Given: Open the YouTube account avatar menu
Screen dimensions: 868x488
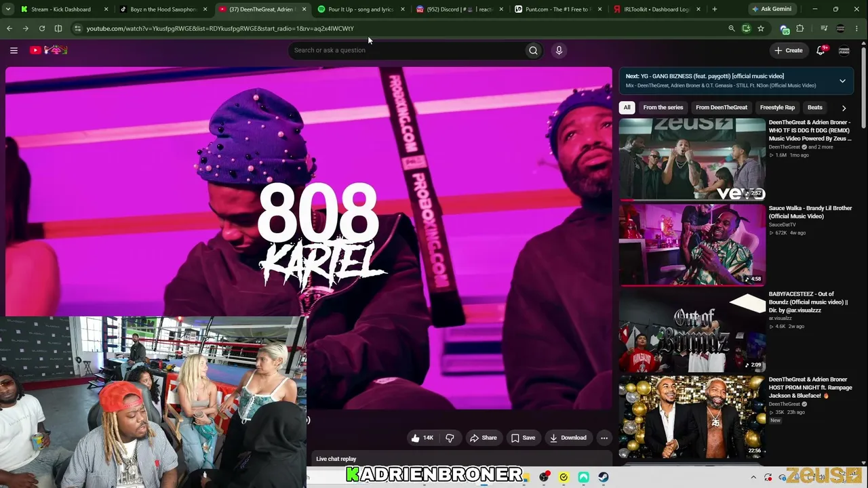Looking at the screenshot, I should (844, 50).
